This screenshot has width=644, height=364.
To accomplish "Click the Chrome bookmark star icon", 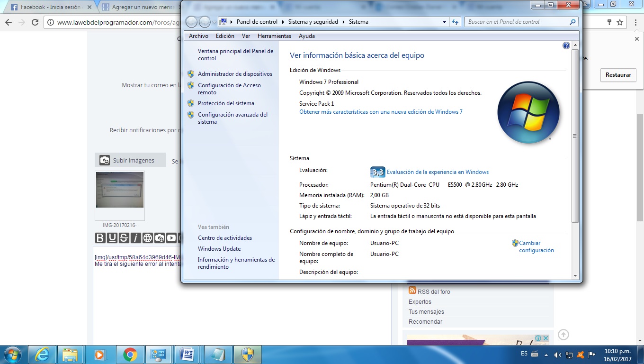I will click(x=620, y=22).
